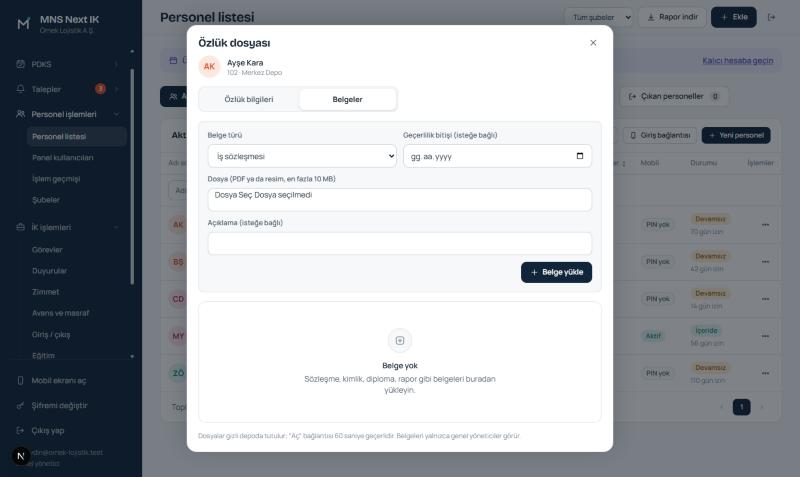Click the Mobil ekranı aç phone icon
Viewport: 800px width, 477px height.
pyautogui.click(x=20, y=381)
